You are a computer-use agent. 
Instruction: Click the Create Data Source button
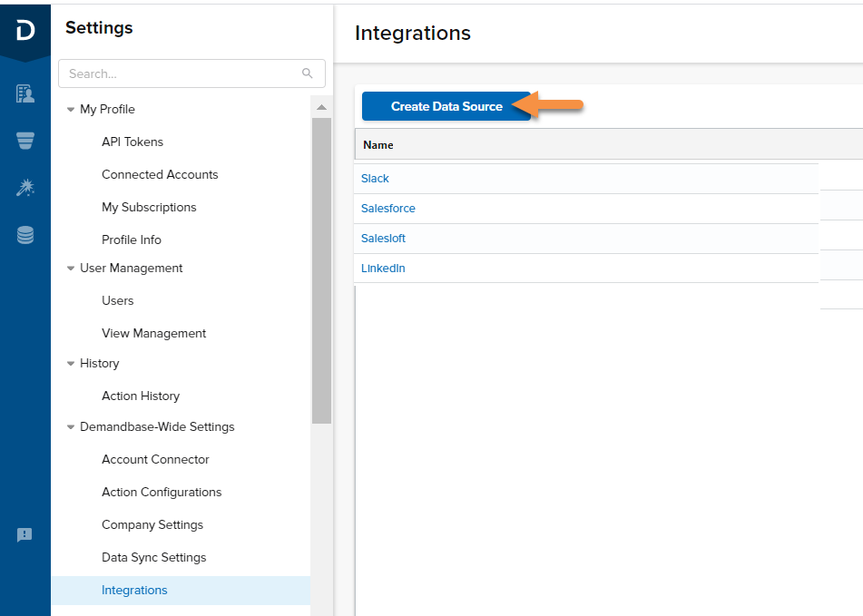pyautogui.click(x=446, y=106)
